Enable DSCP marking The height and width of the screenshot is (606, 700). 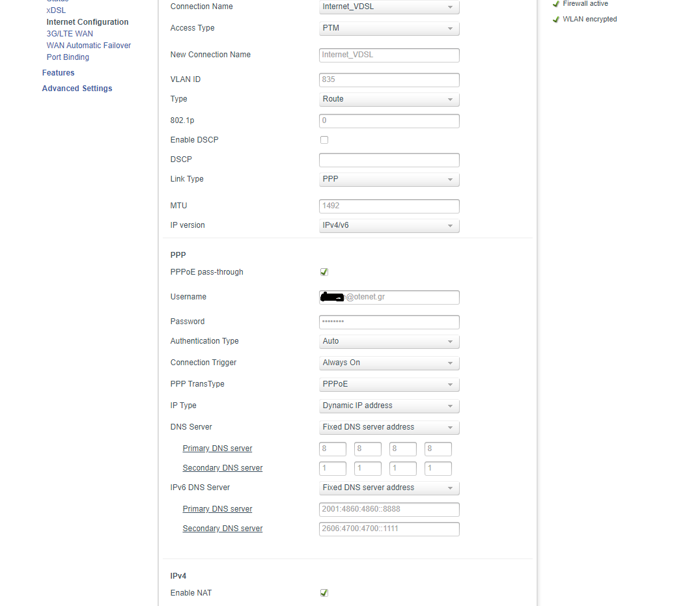tap(324, 139)
